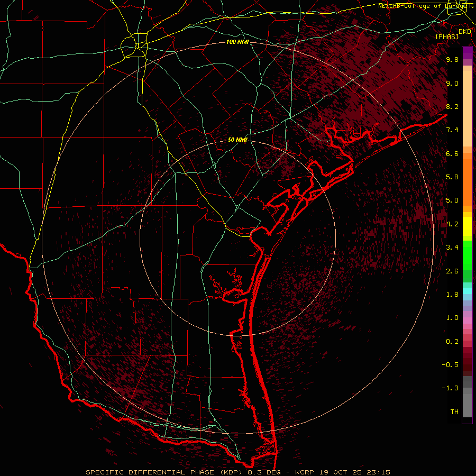Image resolution: width=476 pixels, height=476 pixels.
Task: Pick the pink color bar segment
Action: tap(467, 321)
